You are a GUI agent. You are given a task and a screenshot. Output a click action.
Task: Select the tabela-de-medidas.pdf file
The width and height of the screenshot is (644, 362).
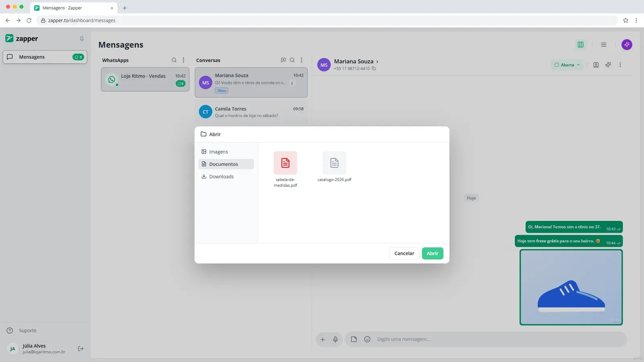[285, 169]
